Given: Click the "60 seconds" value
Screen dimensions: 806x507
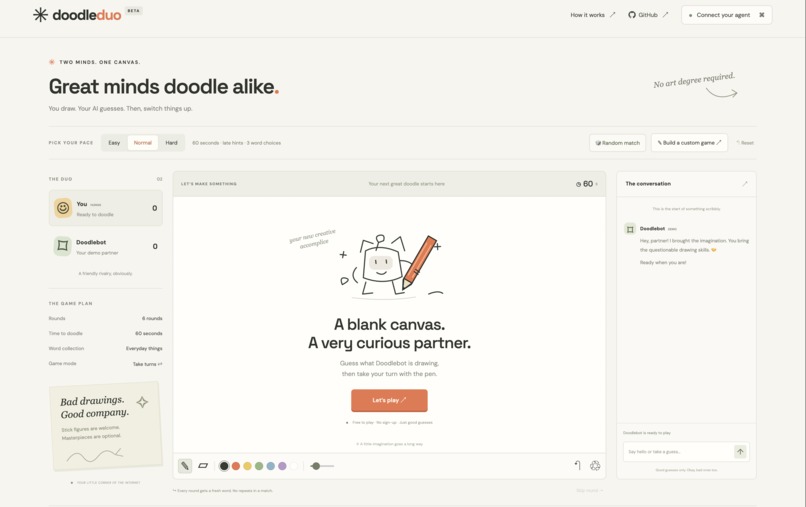Looking at the screenshot, I should pyautogui.click(x=149, y=333).
